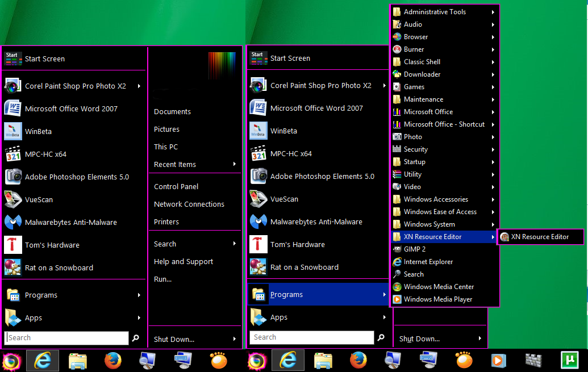The width and height of the screenshot is (588, 372).
Task: Expand the Administrative Tools submenu arrow
Action: (493, 12)
